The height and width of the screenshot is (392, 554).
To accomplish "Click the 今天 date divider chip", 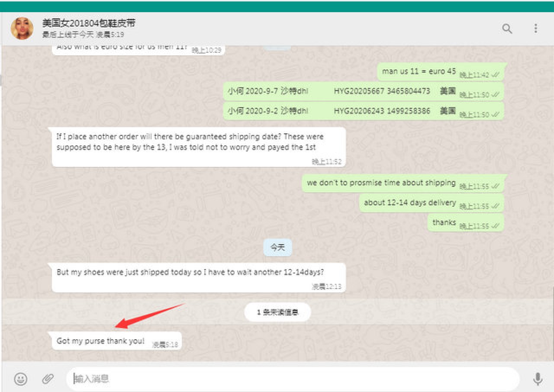I will [x=277, y=247].
